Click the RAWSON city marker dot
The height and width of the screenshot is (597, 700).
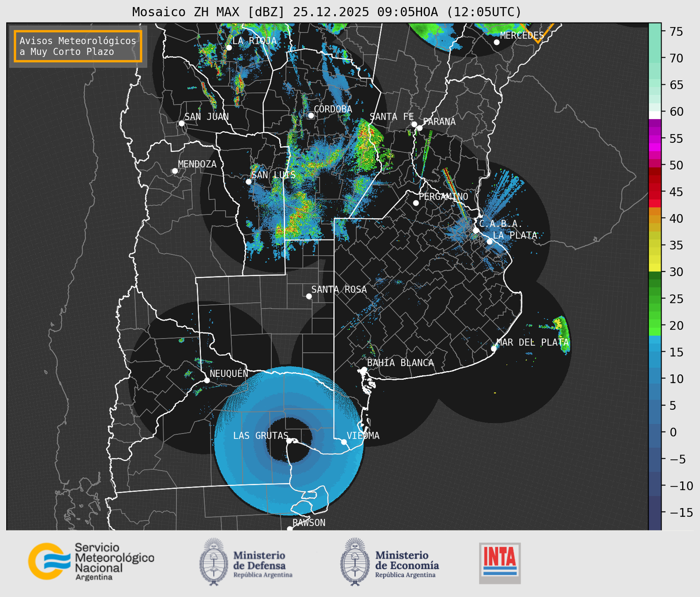290,528
